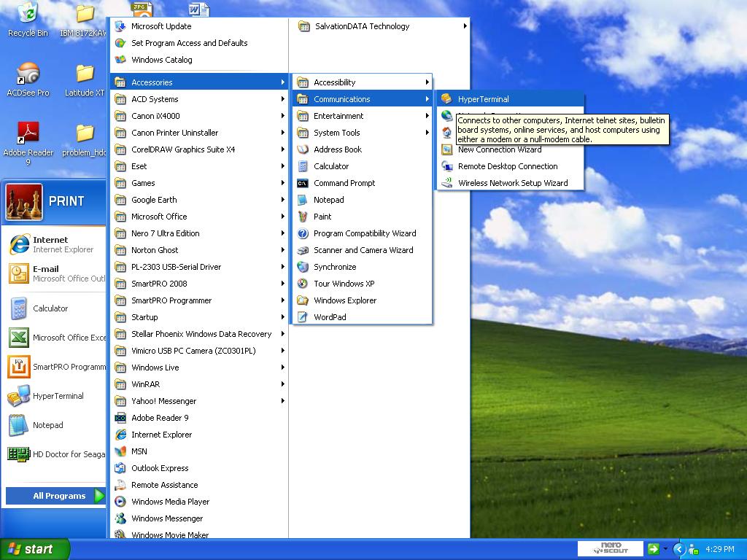The image size is (747, 560).
Task: Open HyperTerminal in Communications submenu
Action: (510, 99)
